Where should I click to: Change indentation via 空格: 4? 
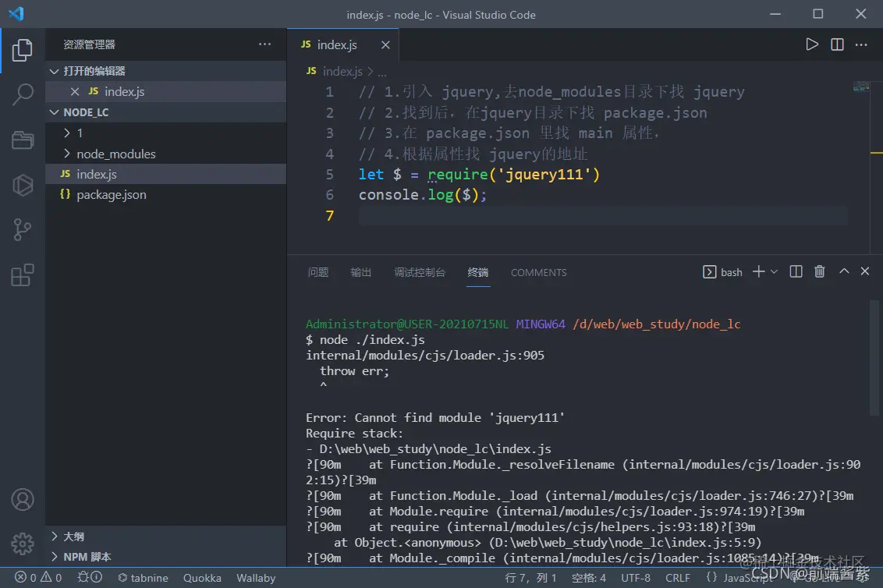(588, 578)
